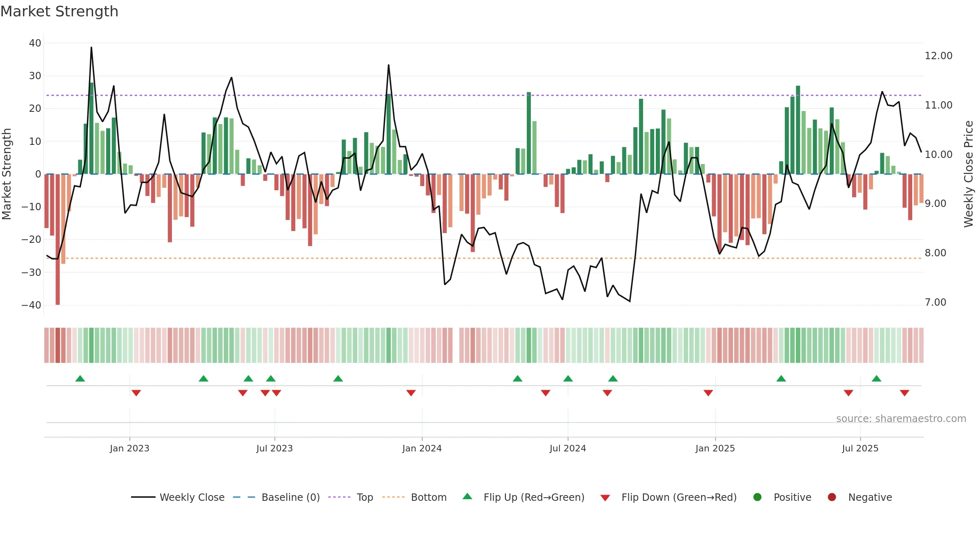Click the 40 tick on left axis
This screenshot has width=980, height=551.
pyautogui.click(x=35, y=43)
